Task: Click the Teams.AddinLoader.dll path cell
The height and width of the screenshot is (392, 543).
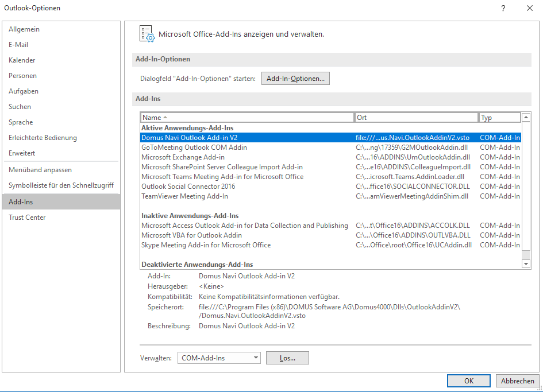Action: pyautogui.click(x=410, y=176)
